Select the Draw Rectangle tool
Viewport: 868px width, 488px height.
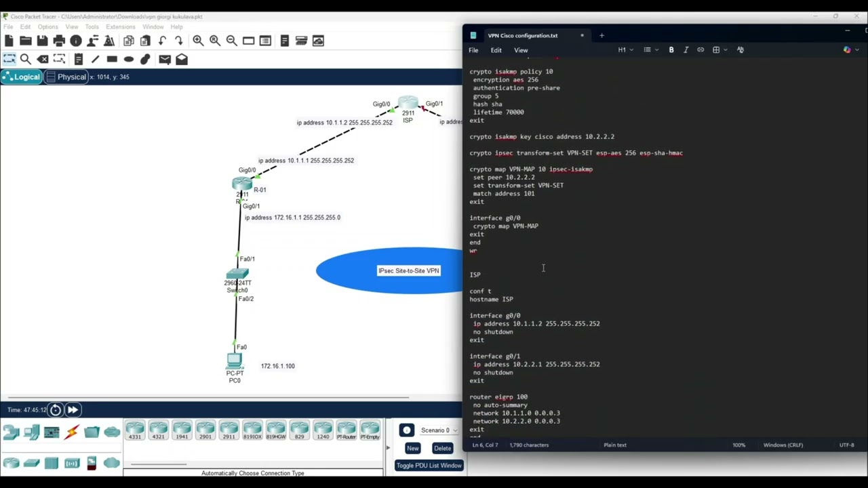[112, 60]
